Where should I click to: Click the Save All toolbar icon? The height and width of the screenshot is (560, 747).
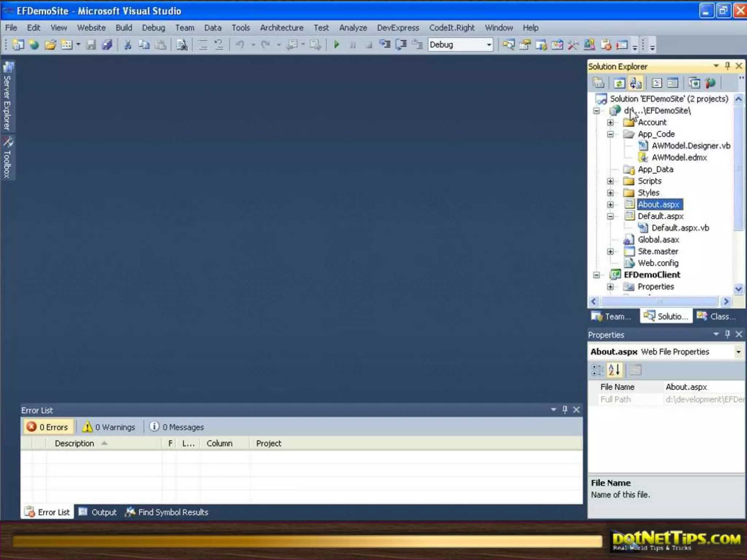[107, 45]
